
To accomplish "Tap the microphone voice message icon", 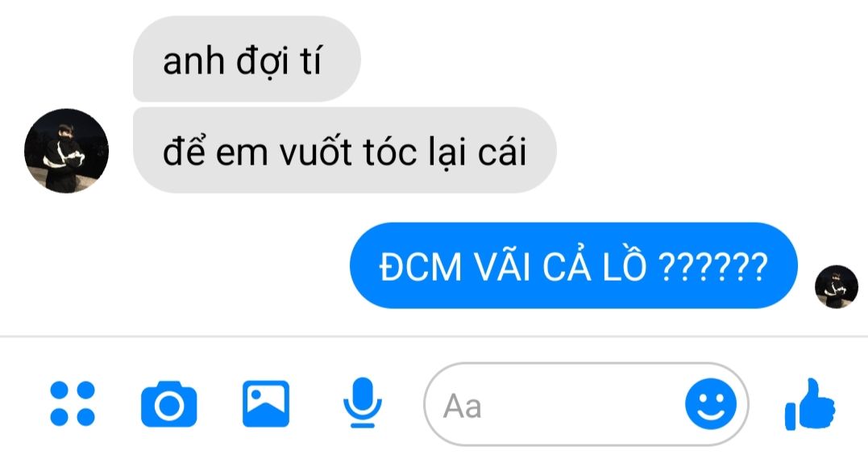I will click(363, 403).
